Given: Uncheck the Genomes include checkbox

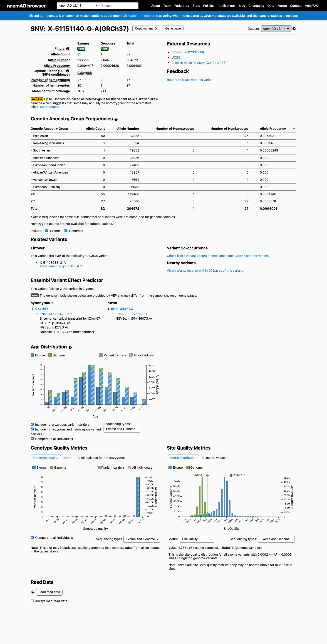Looking at the screenshot, I should [66, 231].
